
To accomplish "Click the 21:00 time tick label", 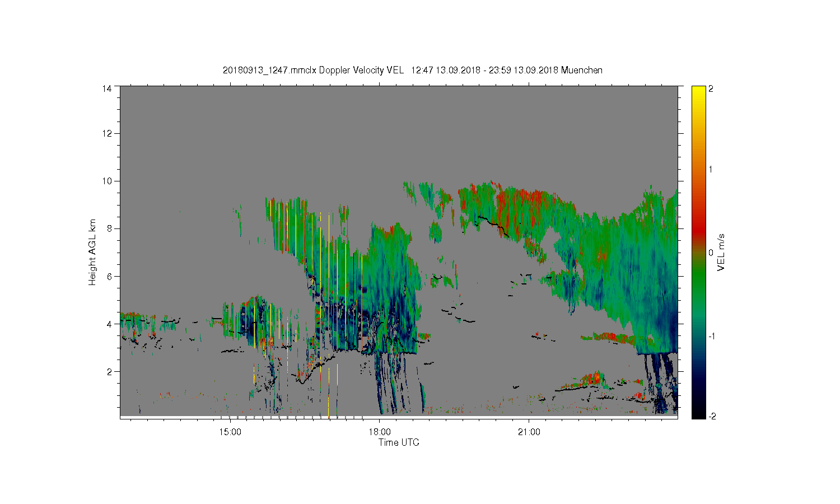I will [529, 432].
